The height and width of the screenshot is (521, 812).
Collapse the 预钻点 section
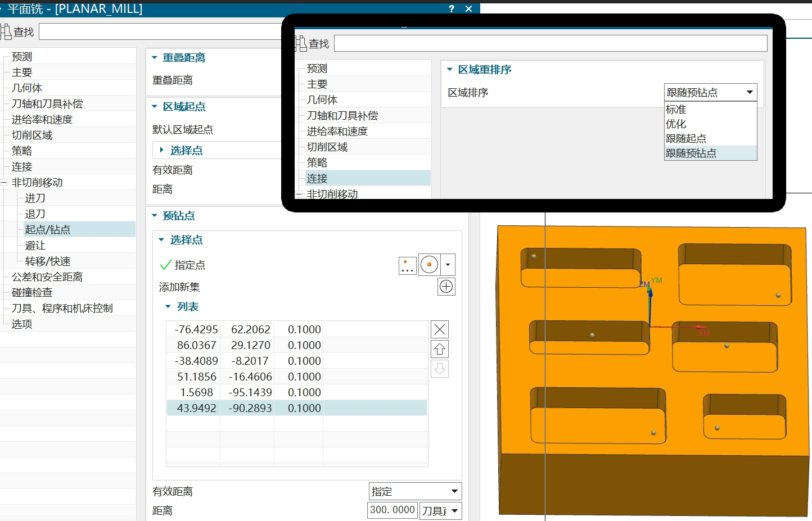pos(155,215)
